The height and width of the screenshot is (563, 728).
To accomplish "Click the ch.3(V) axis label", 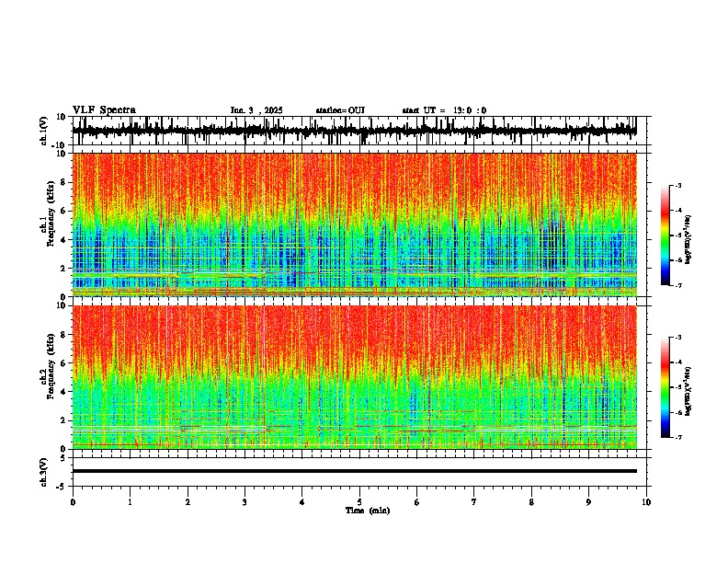I will pos(44,472).
